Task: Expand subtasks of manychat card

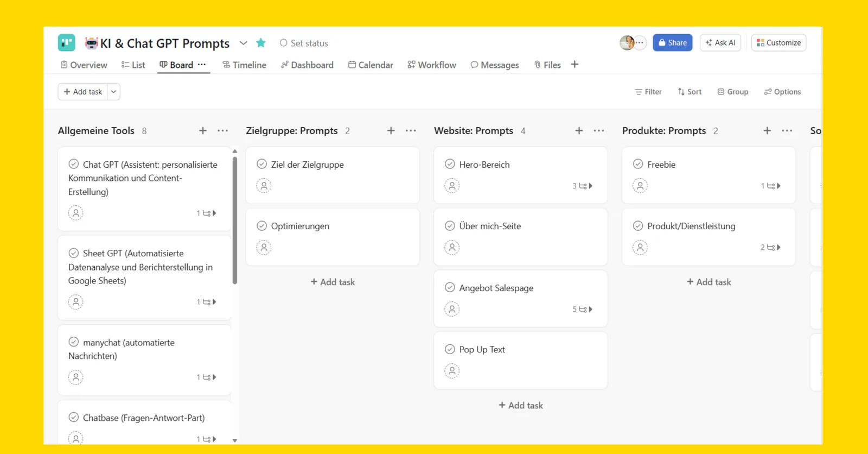Action: [207, 377]
